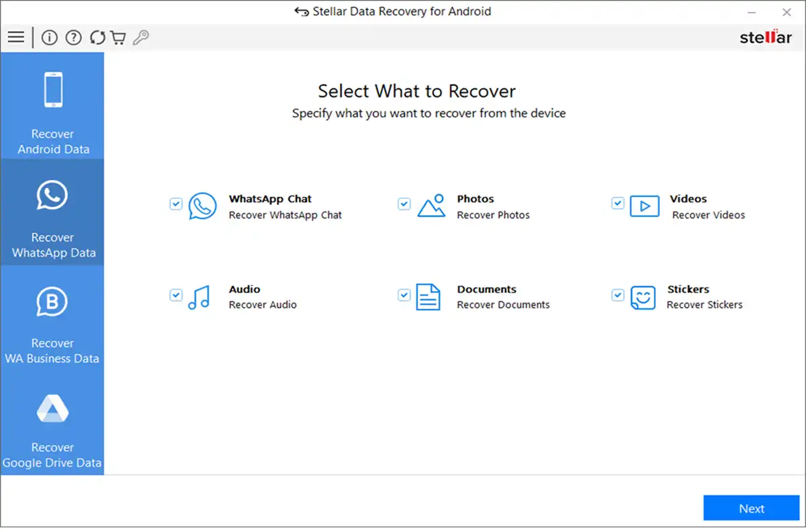Toggle the Documents checkbox

[404, 294]
